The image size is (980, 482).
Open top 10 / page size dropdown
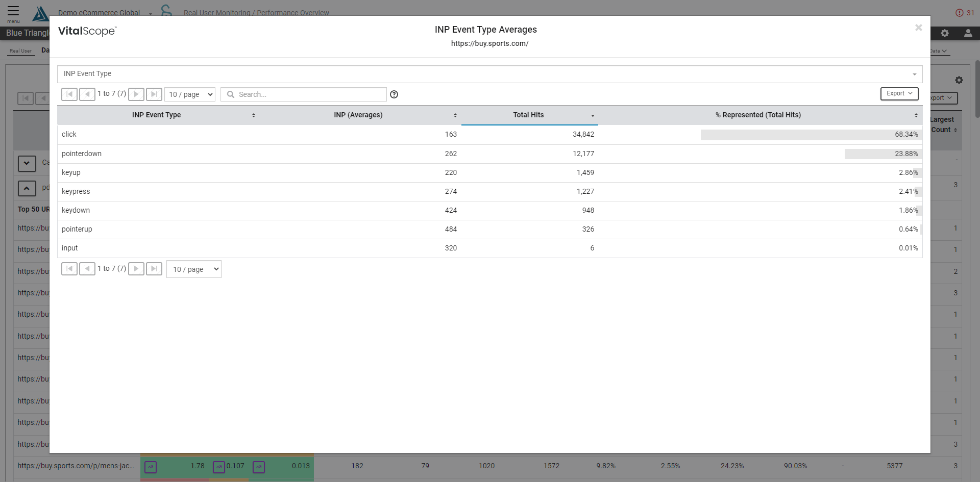coord(190,94)
